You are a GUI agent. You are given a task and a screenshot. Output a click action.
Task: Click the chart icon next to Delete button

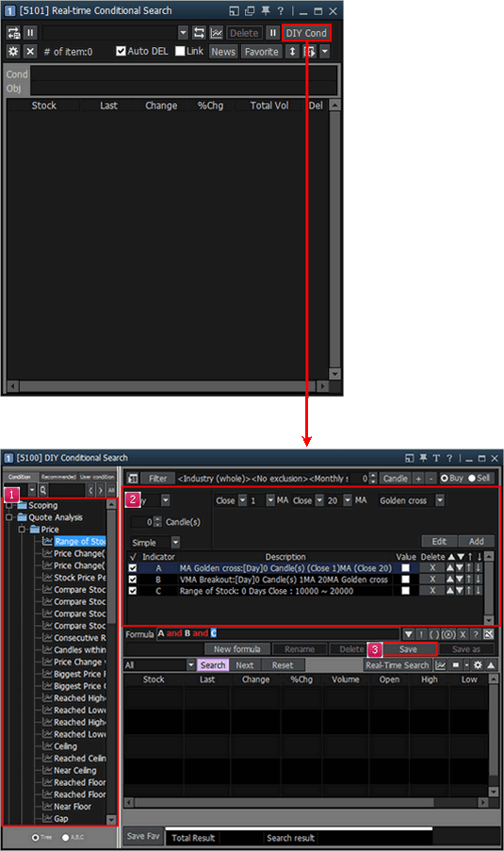(x=217, y=33)
